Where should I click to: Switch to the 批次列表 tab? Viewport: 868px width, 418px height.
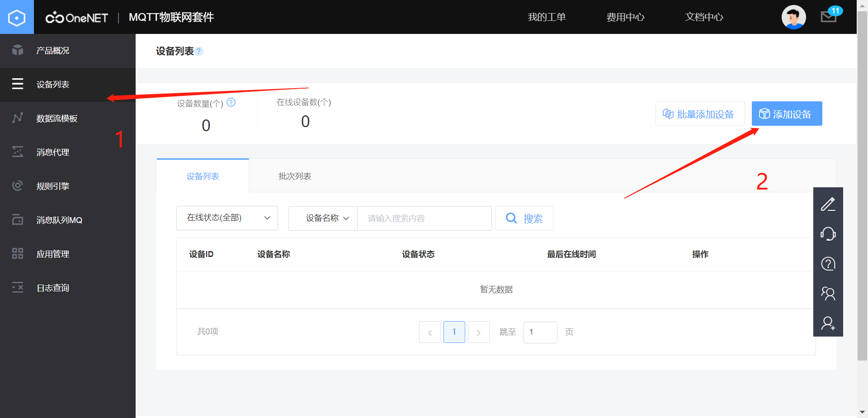coord(295,176)
